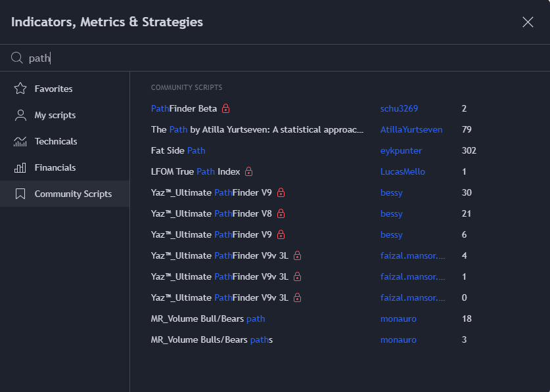Click the lock icon next to LFOM True Path Index
Screen dimensions: 550x392
[x=248, y=171]
